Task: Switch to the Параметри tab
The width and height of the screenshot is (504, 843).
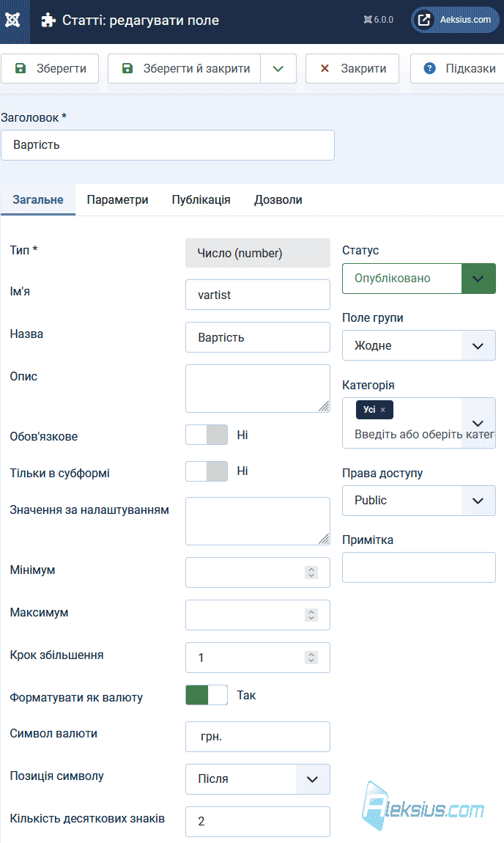Action: point(118,200)
